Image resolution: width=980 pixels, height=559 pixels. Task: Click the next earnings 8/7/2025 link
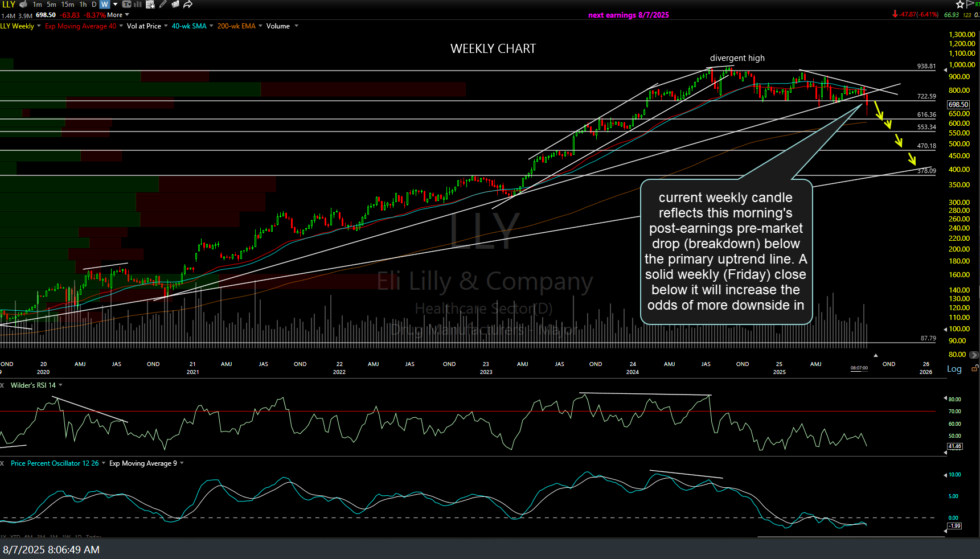(x=629, y=15)
